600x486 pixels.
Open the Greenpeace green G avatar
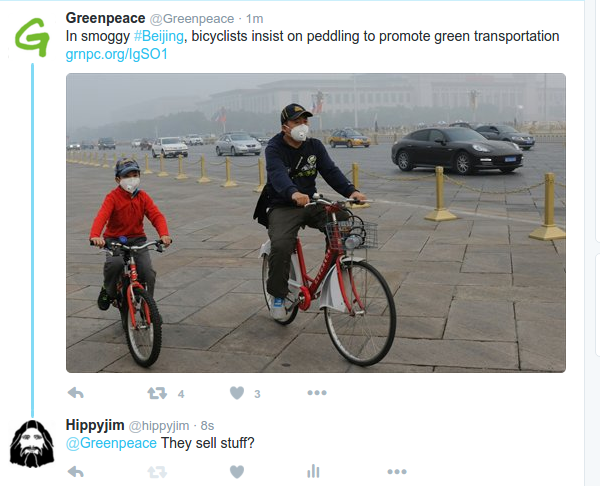[x=32, y=37]
